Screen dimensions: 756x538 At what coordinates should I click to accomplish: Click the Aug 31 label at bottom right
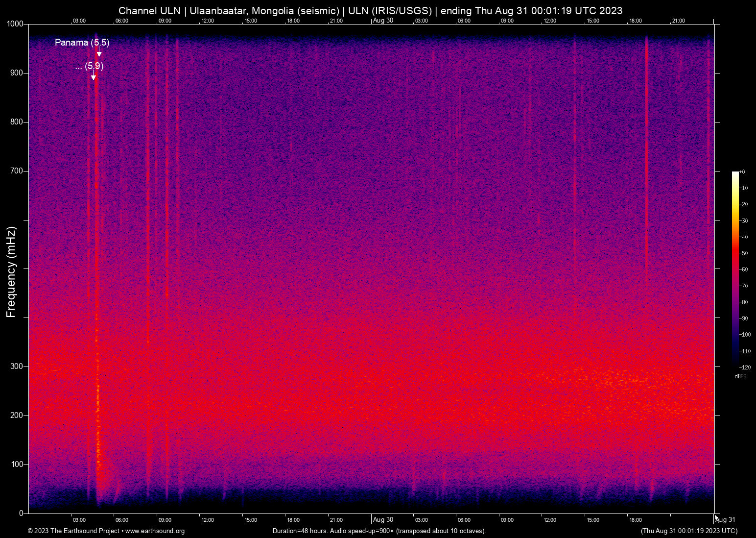(x=724, y=519)
